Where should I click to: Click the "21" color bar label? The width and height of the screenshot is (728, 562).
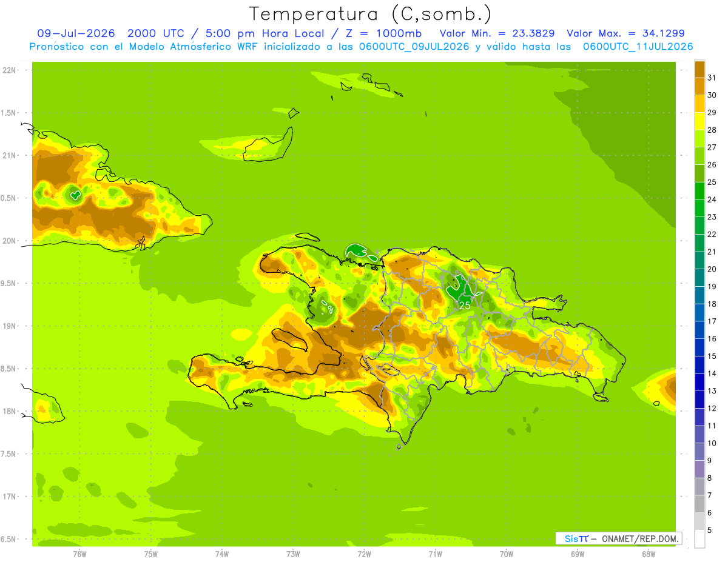pyautogui.click(x=712, y=252)
